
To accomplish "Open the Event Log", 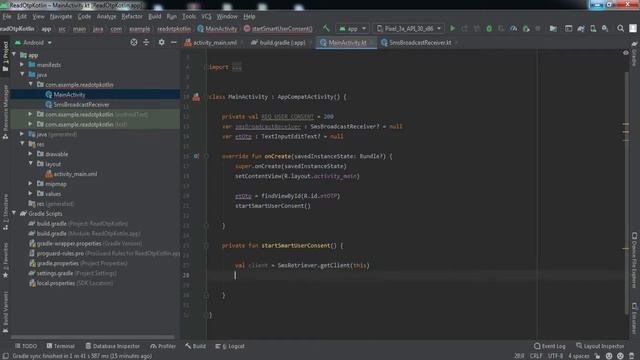I will (550, 346).
